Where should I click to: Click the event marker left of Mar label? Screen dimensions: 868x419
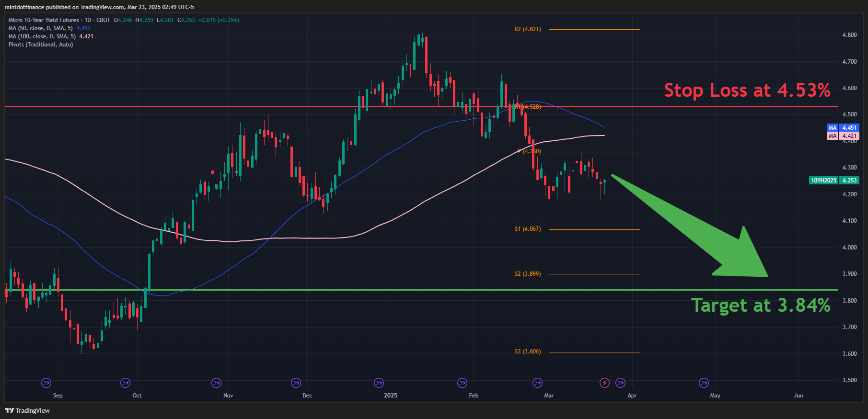point(537,383)
